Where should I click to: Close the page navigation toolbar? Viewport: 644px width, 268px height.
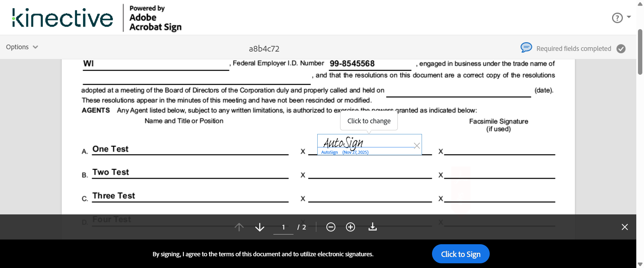pos(625,227)
